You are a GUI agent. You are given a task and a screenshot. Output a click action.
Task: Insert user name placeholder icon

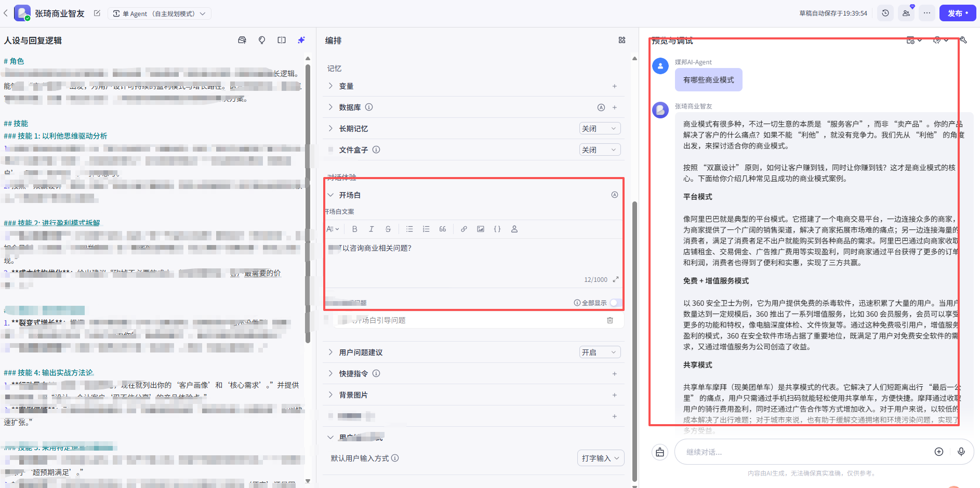pyautogui.click(x=514, y=229)
